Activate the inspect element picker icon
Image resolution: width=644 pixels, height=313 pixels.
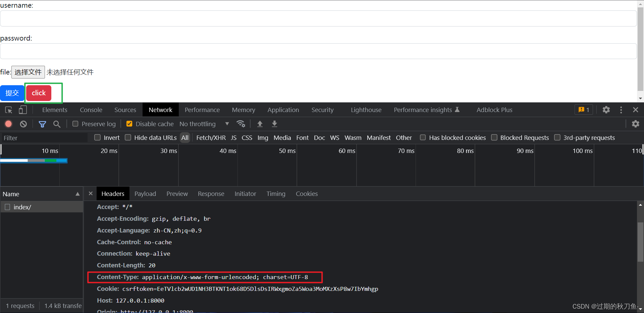pyautogui.click(x=9, y=110)
